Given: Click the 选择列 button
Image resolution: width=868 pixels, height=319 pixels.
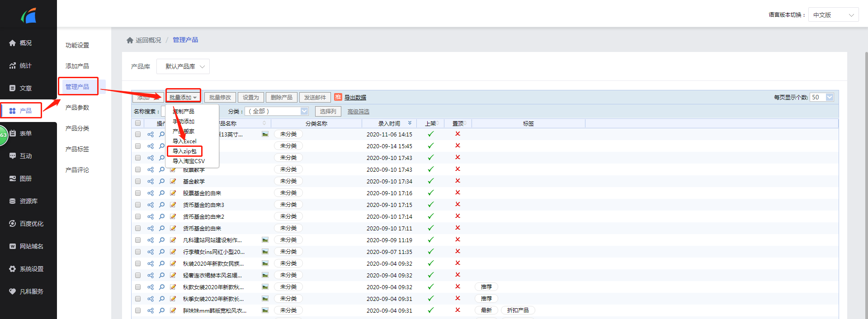Looking at the screenshot, I should (328, 111).
